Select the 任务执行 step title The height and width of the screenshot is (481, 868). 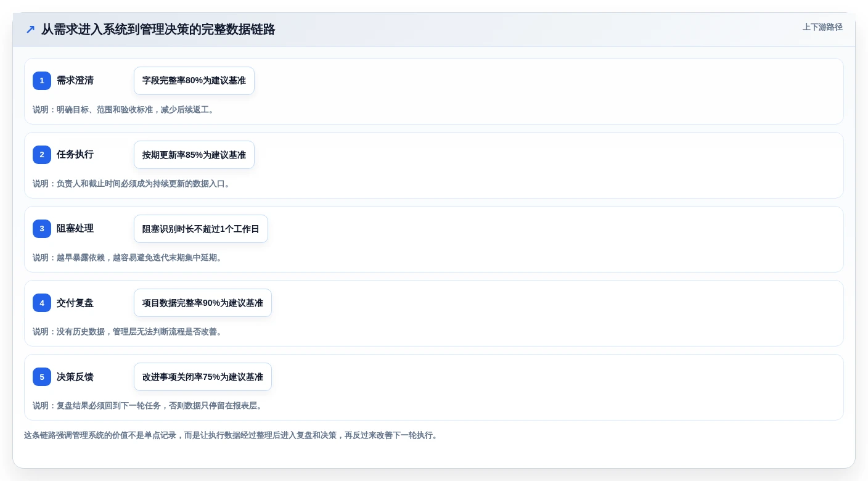[x=75, y=155]
